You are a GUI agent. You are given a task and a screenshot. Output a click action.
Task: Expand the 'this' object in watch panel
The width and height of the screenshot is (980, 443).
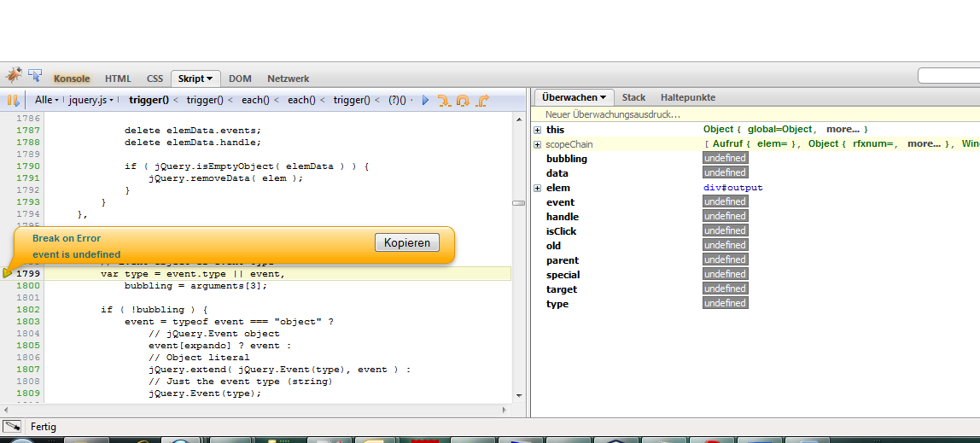coord(538,130)
